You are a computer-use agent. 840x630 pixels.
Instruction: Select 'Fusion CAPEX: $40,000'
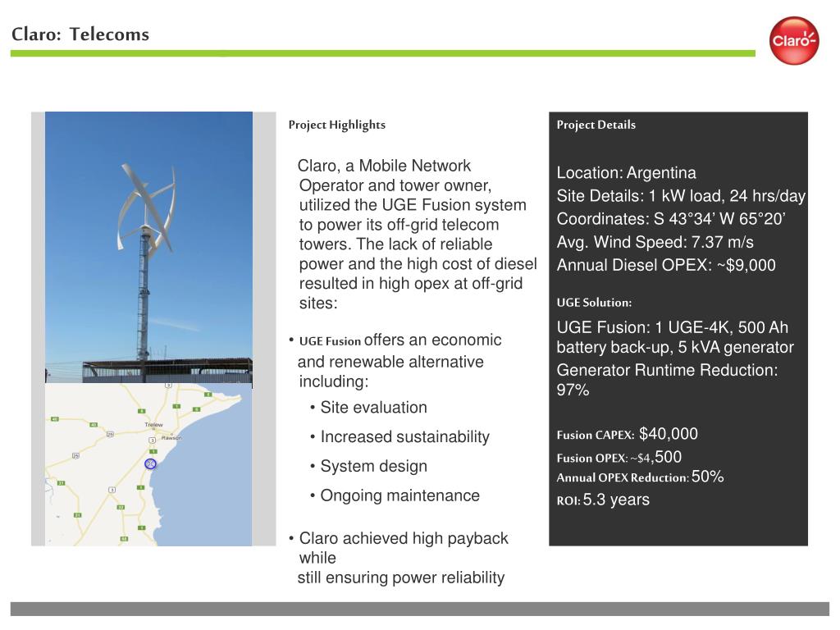point(628,434)
